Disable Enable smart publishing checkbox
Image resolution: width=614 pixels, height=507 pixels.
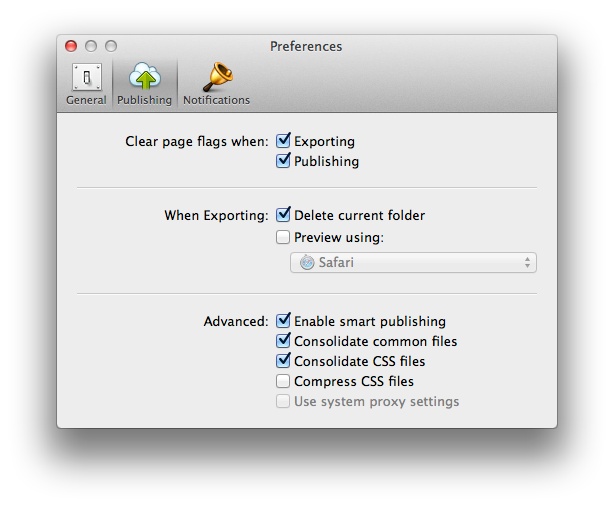click(x=283, y=320)
